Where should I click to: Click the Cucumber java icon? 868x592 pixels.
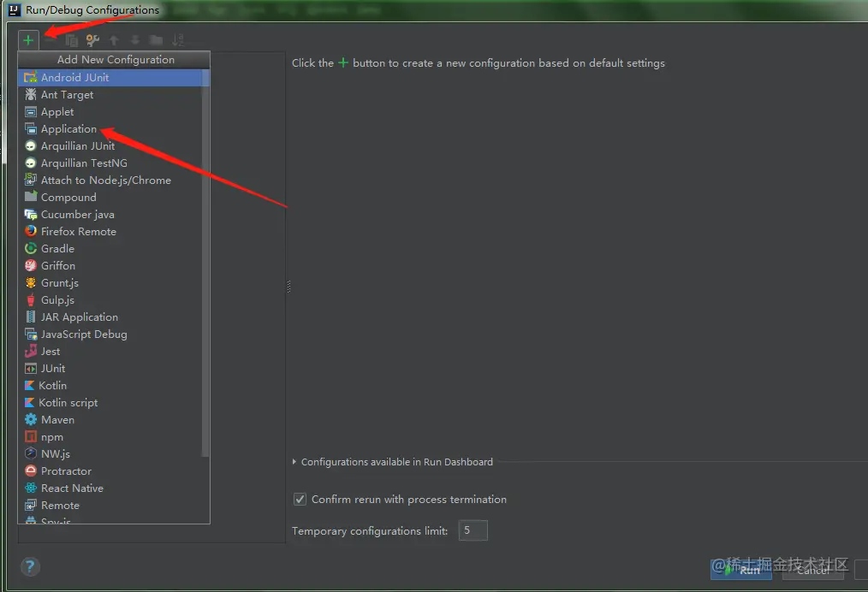[31, 214]
